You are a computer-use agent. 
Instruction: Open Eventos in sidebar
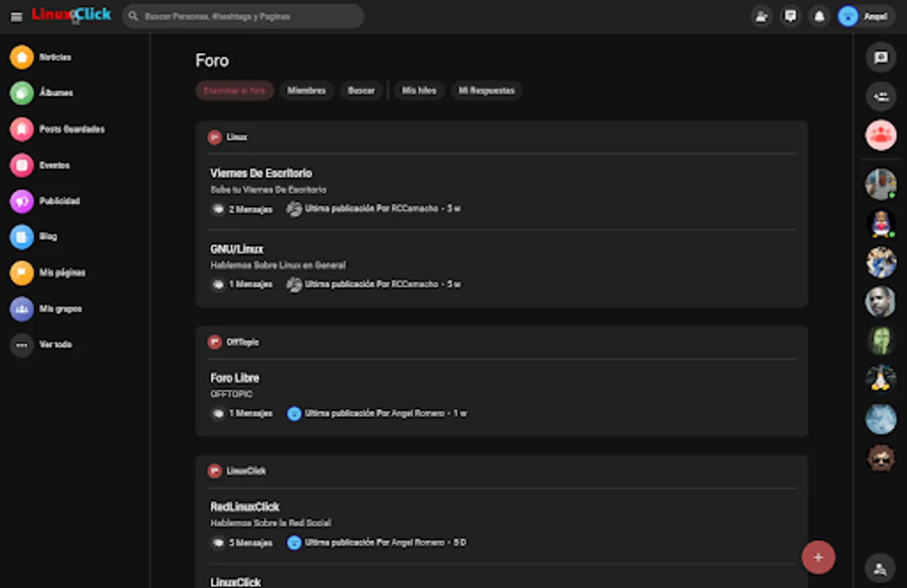point(39,165)
